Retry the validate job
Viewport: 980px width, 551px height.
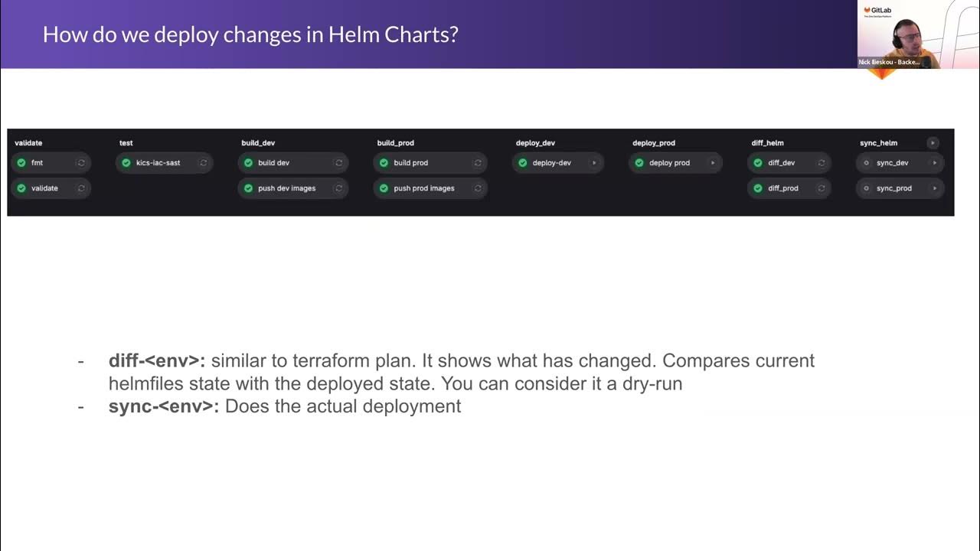tap(80, 188)
